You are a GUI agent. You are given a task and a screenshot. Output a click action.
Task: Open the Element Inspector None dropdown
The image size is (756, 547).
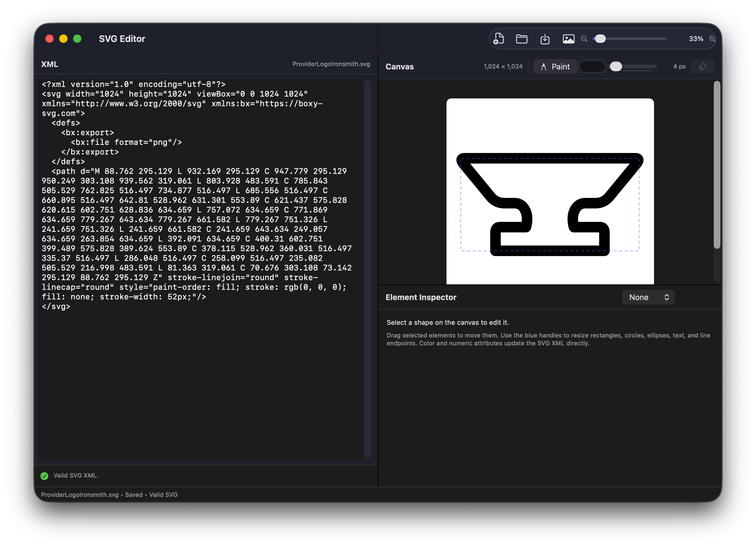tap(648, 297)
